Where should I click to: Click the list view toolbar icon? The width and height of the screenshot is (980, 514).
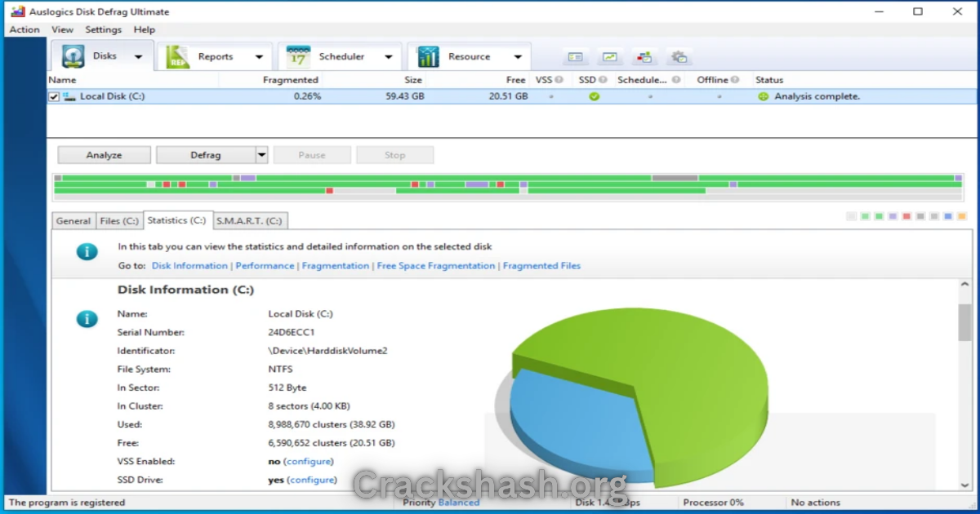click(576, 57)
